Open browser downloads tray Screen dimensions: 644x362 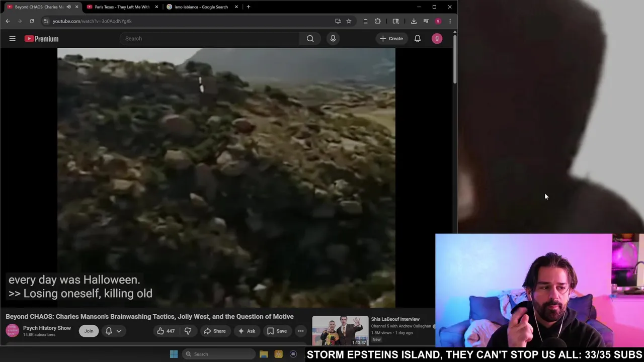click(414, 21)
